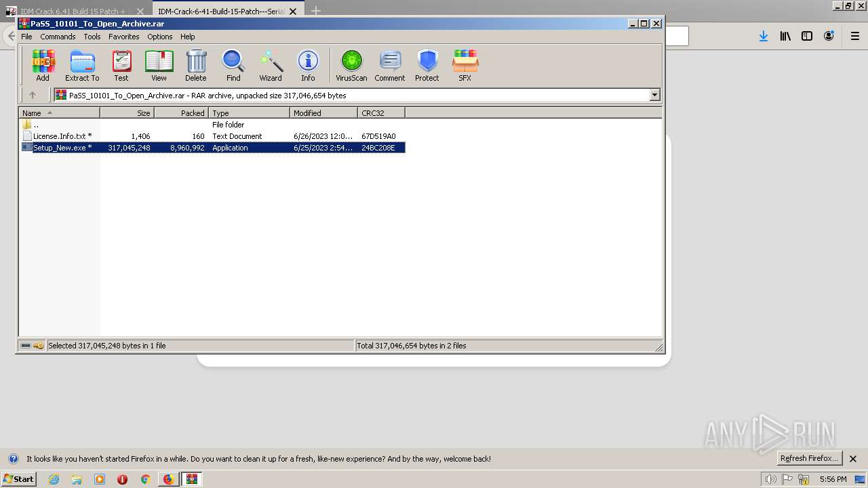The height and width of the screenshot is (488, 868).
Task: Open Windows Explorer folder taskbar icon
Action: [77, 479]
